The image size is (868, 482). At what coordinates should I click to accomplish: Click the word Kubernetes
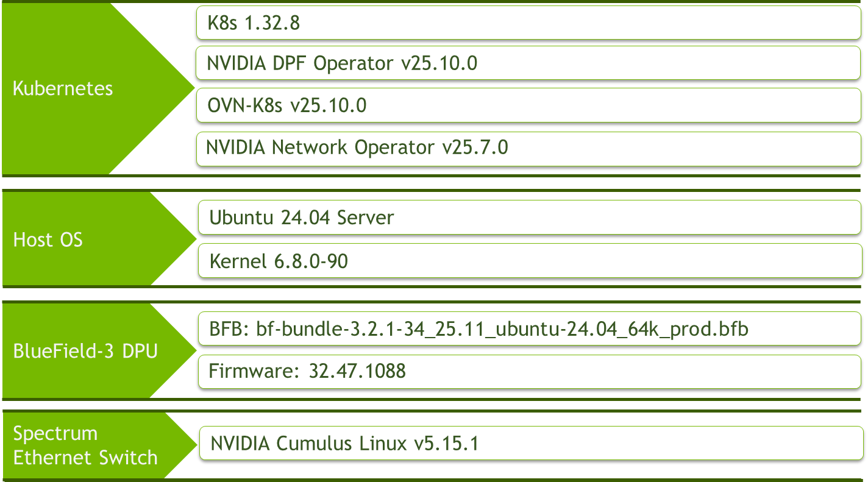tap(63, 88)
